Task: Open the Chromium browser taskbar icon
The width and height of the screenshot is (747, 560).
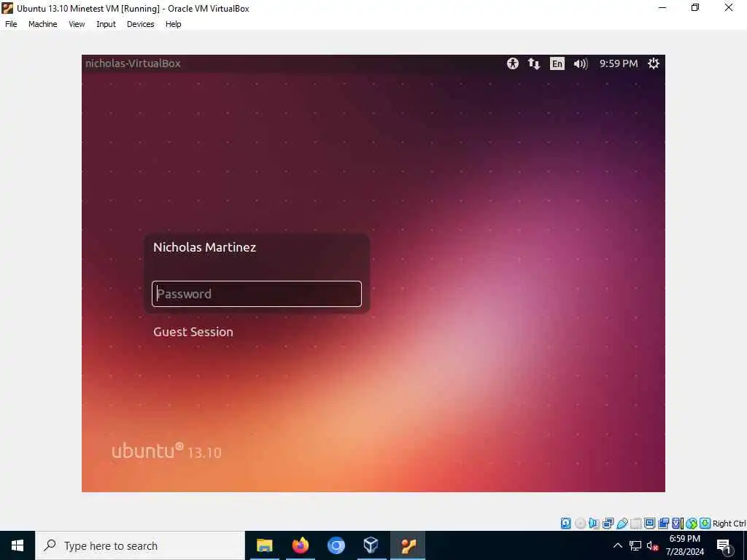Action: tap(336, 545)
